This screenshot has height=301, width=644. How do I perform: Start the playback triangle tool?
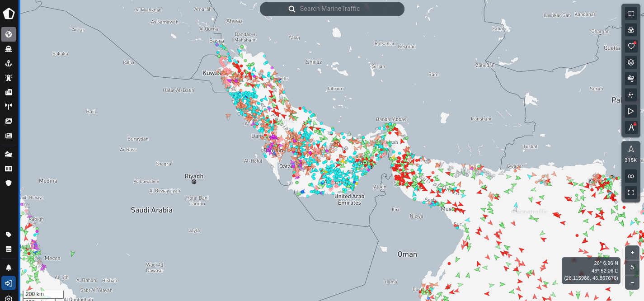(x=631, y=111)
